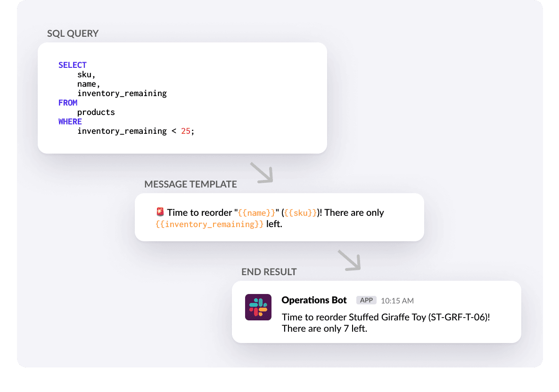Click the arrow below the message template card
The height and width of the screenshot is (392, 559).
pos(349,260)
